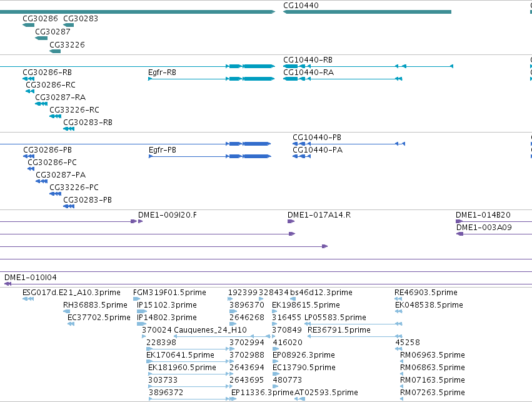Select the CG30283-RB transcript label
532x402 pixels.
pos(88,123)
